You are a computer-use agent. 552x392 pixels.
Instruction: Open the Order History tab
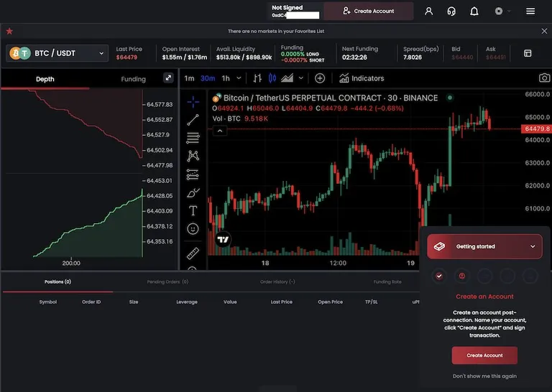point(277,281)
